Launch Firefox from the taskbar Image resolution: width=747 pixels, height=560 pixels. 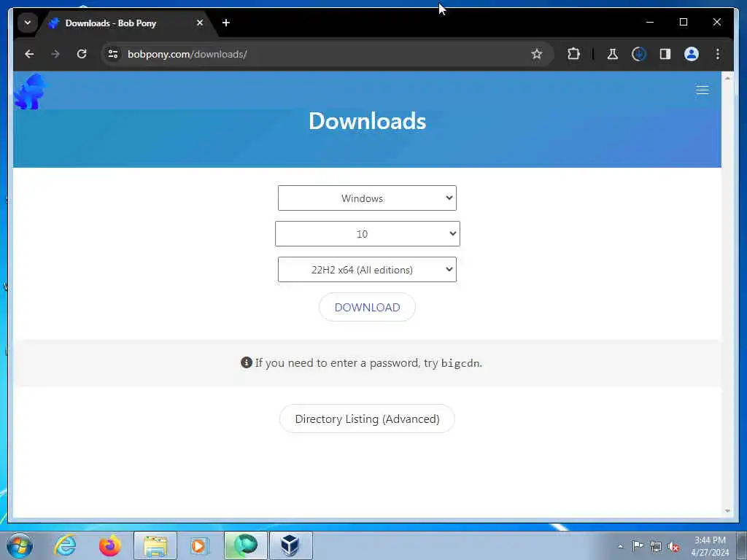[109, 545]
